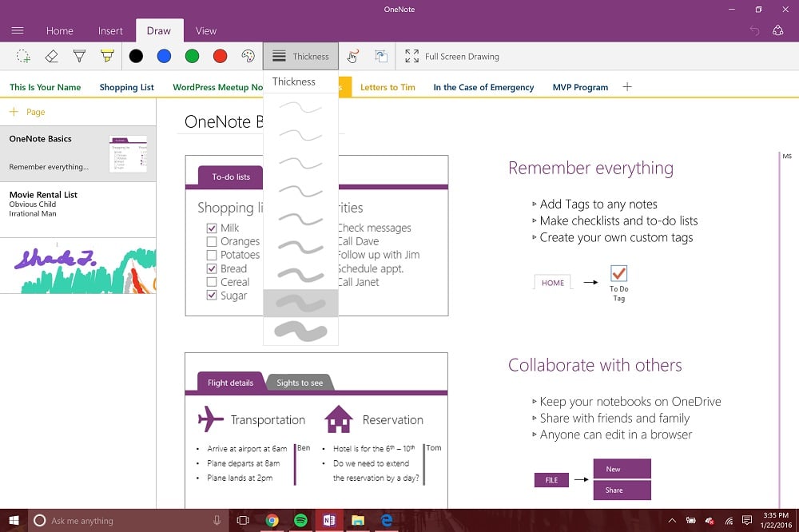Check the Oranges checkbox

pyautogui.click(x=212, y=241)
